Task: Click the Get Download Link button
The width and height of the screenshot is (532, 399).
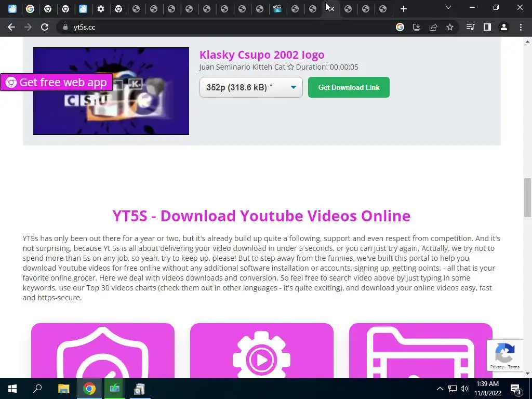Action: pos(349,87)
